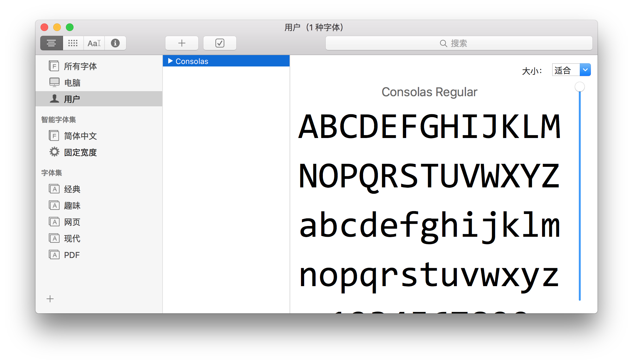Screen dimensions: 633x364
Task: Click the icon beside 简体中文
Action: tap(54, 135)
